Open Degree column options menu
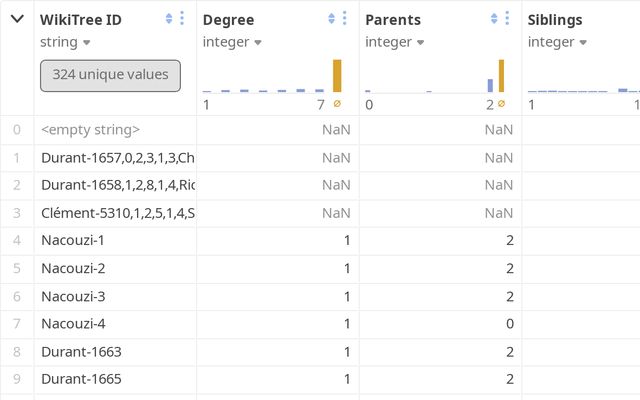 click(x=345, y=19)
